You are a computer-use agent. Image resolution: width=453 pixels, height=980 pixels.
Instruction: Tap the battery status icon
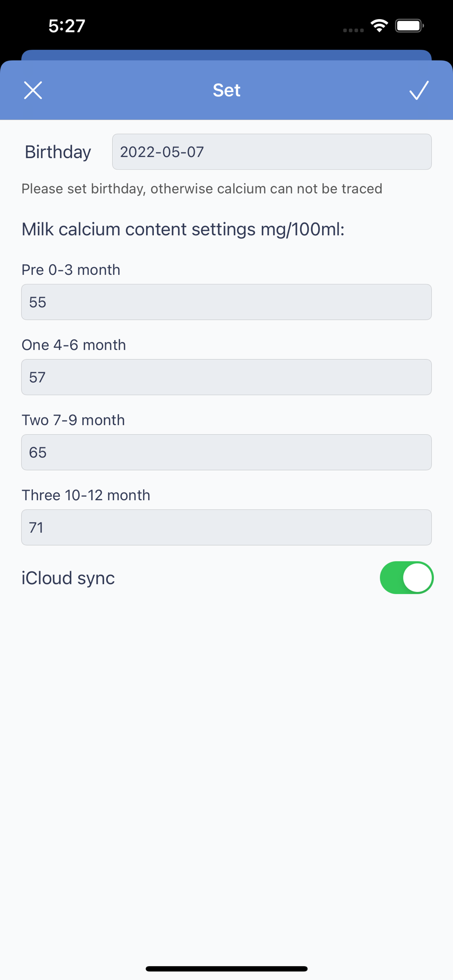pos(409,26)
